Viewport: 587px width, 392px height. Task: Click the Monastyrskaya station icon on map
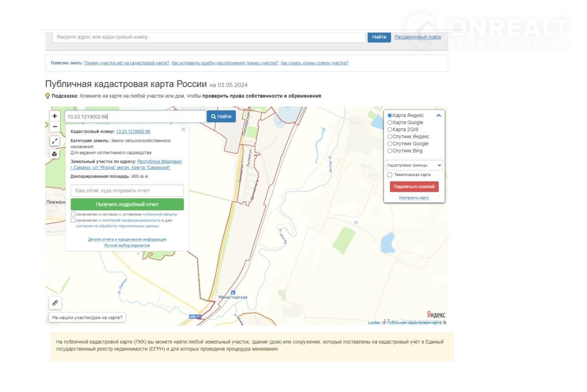click(233, 292)
